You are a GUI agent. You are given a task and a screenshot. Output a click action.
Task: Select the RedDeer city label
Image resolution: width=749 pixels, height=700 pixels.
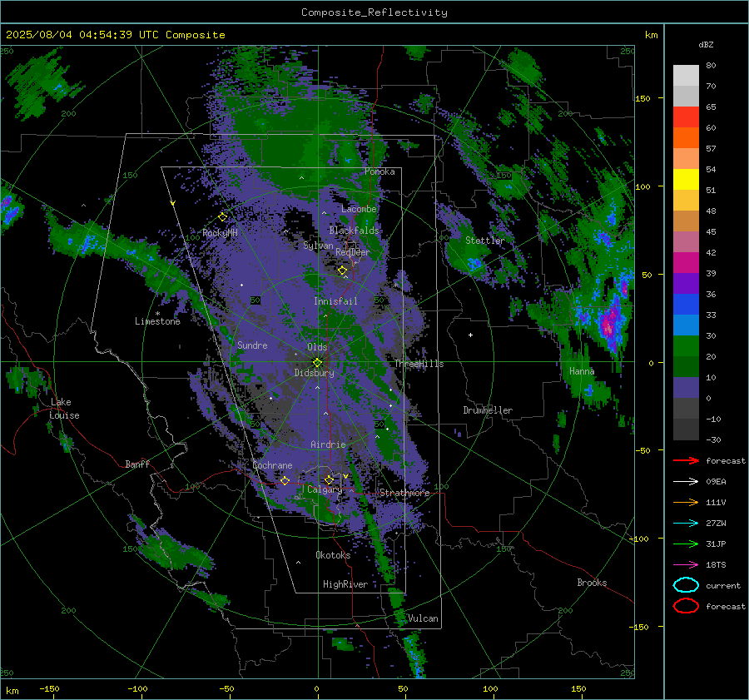(x=353, y=252)
